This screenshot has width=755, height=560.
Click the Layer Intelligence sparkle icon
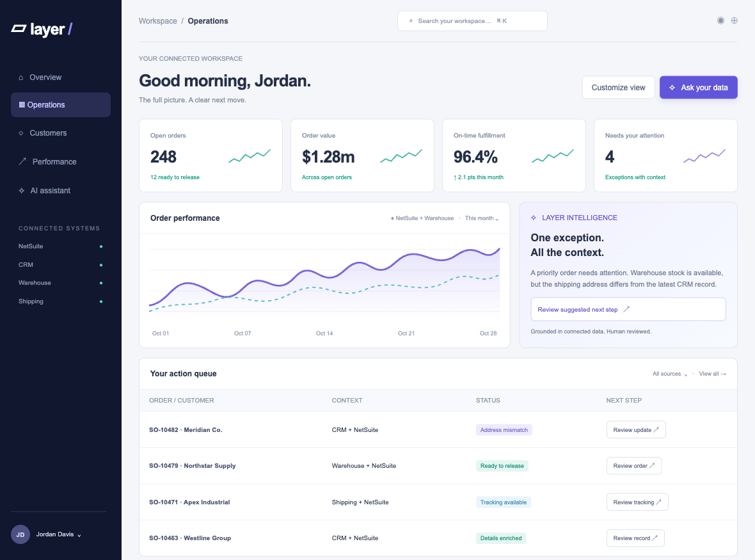coord(534,218)
